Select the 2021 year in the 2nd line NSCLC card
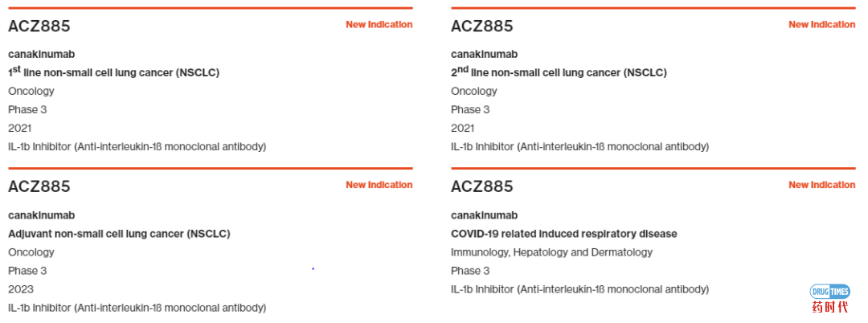868x323 pixels. point(463,128)
